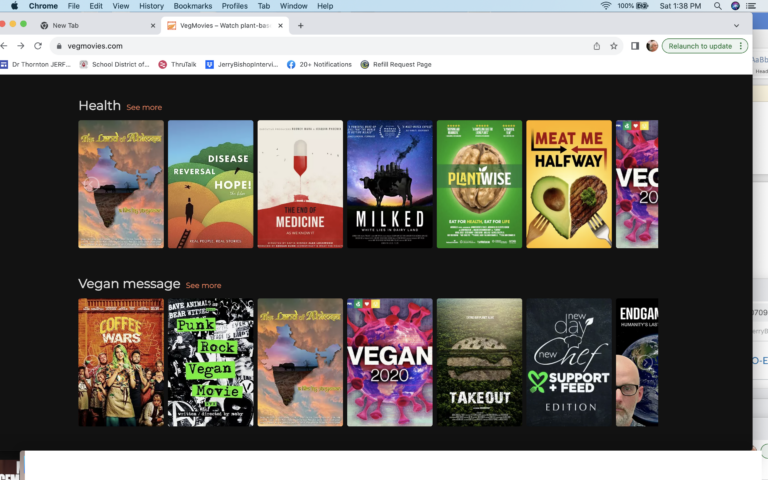Open the File menu

(x=73, y=6)
